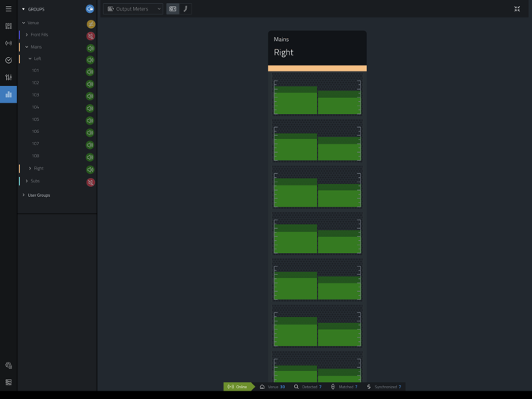The height and width of the screenshot is (399, 532).
Task: Mute amplifier 106
Action: (x=90, y=133)
